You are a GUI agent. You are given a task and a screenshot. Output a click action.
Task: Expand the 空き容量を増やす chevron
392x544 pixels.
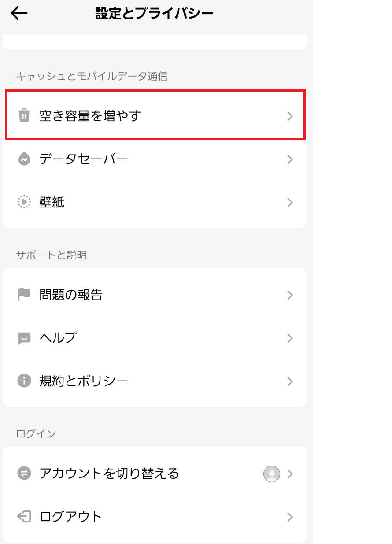coord(290,116)
